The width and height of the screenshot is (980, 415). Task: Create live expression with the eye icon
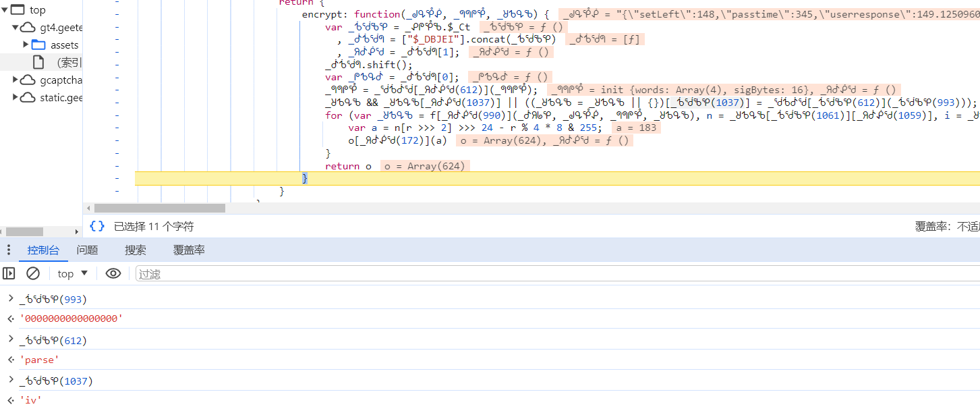113,273
